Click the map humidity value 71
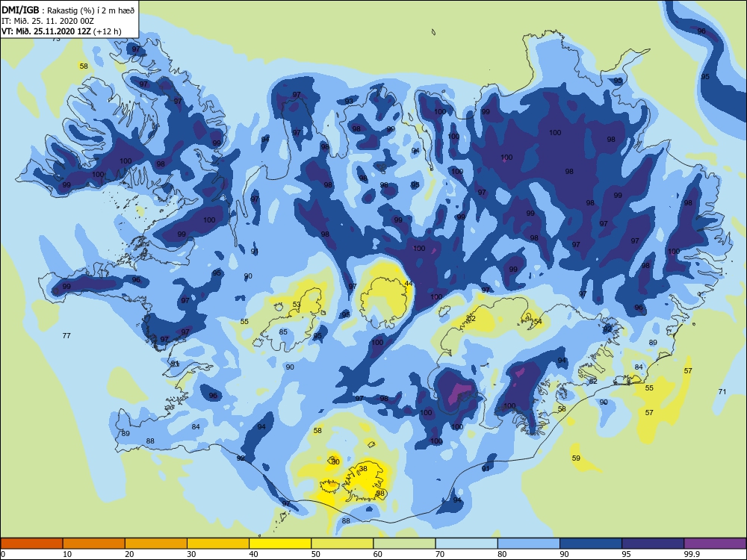 point(722,392)
